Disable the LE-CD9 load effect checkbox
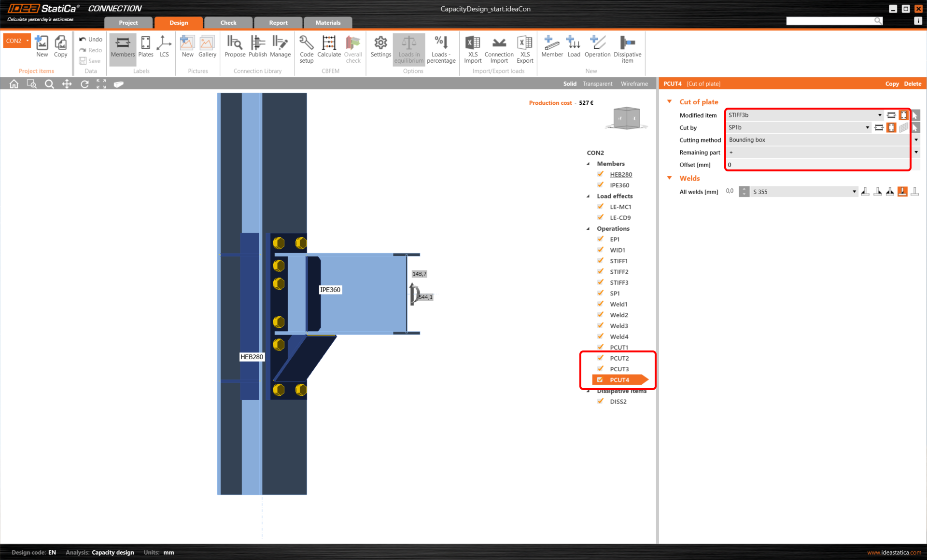 click(601, 217)
